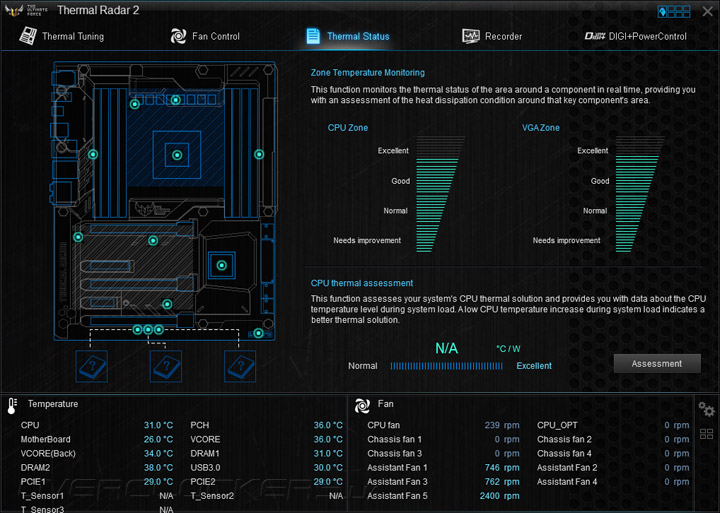The height and width of the screenshot is (513, 720).
Task: Click the MotherBoard temperature row
Action: pyautogui.click(x=97, y=440)
